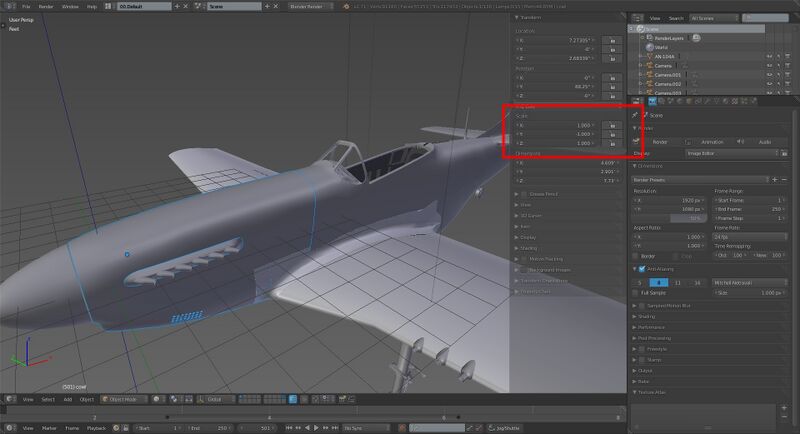This screenshot has width=800, height=434.
Task: Select anti-aliasing sample value 8
Action: pyautogui.click(x=659, y=283)
